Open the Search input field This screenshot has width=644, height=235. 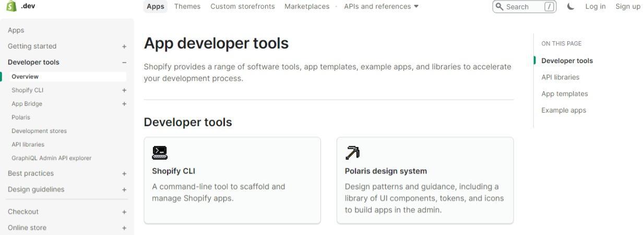point(524,7)
